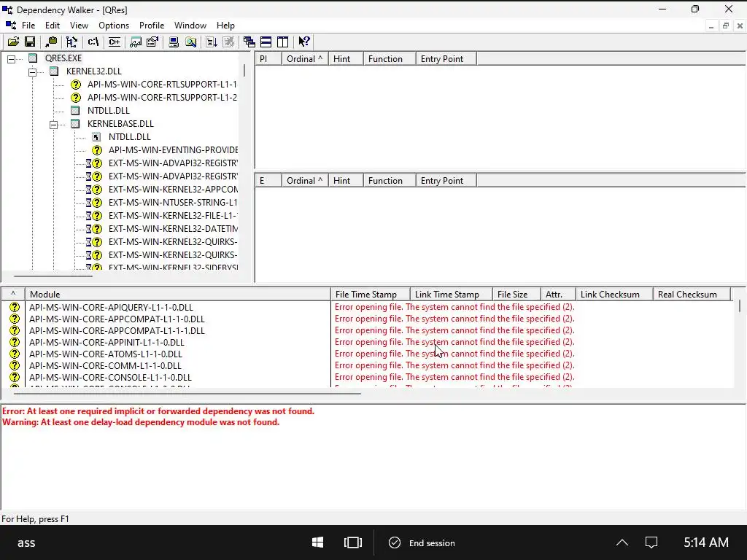Viewport: 747px width, 560px height.
Task: Click the red dependency error message line
Action: pos(158,411)
